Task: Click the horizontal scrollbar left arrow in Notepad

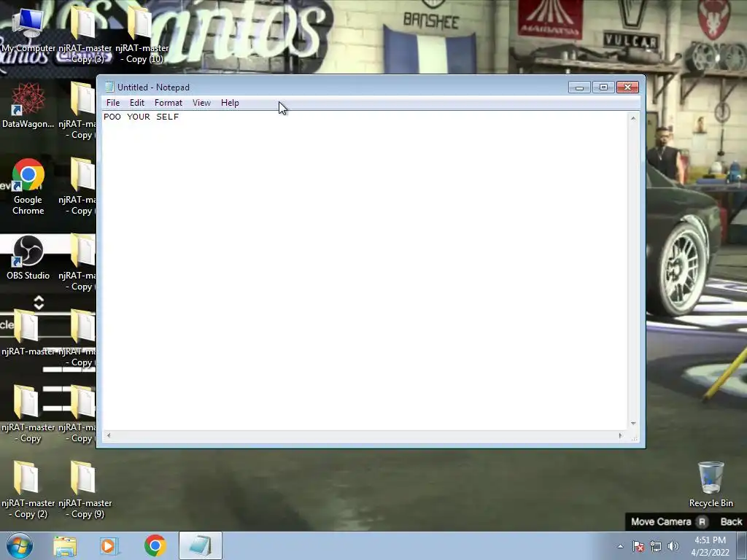Action: coord(109,435)
